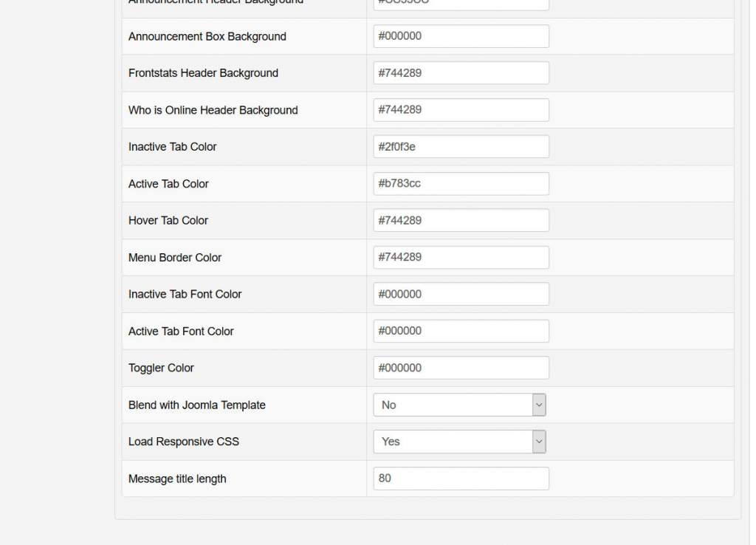756x545 pixels.
Task: Click the Inactive Tab Font Color input
Action: 461,294
